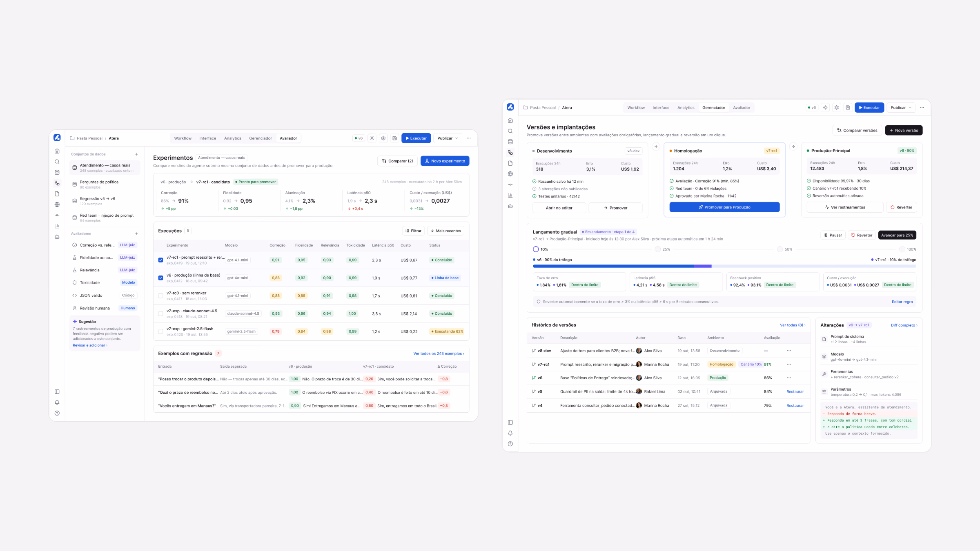The image size is (980, 551).
Task: Click the v6/v7-rc1 traffic split progress bar
Action: tap(724, 266)
